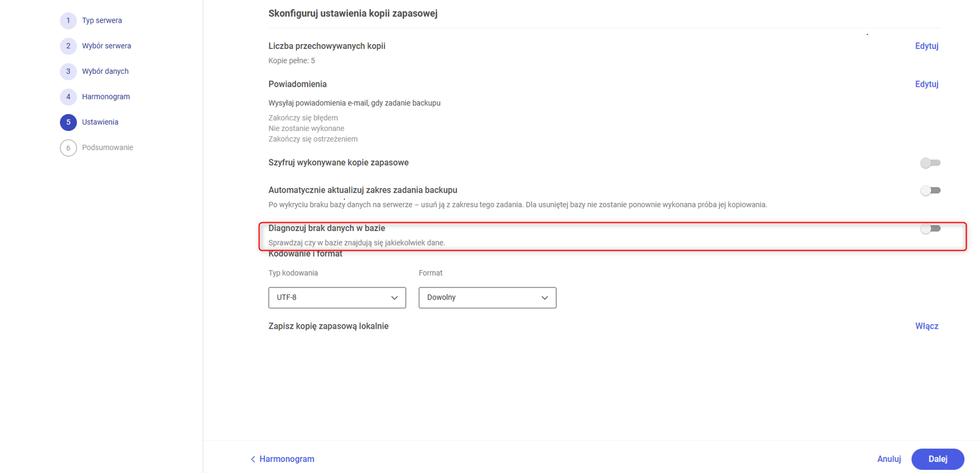Open the Podsumowanie step label
Screen dimensions: 980x473
[108, 148]
